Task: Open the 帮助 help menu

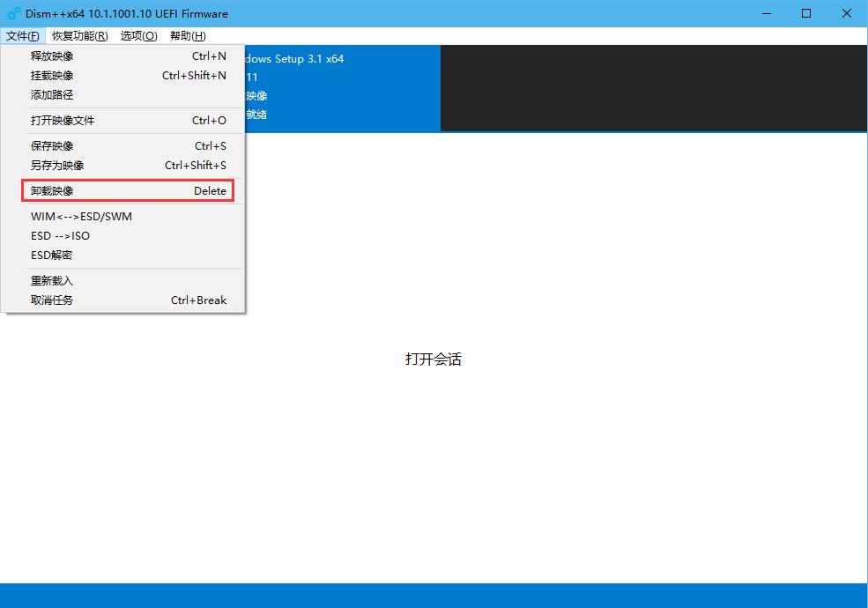Action: coord(187,35)
